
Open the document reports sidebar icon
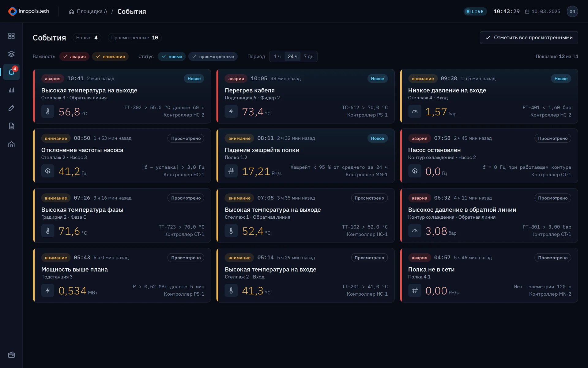pos(11,126)
